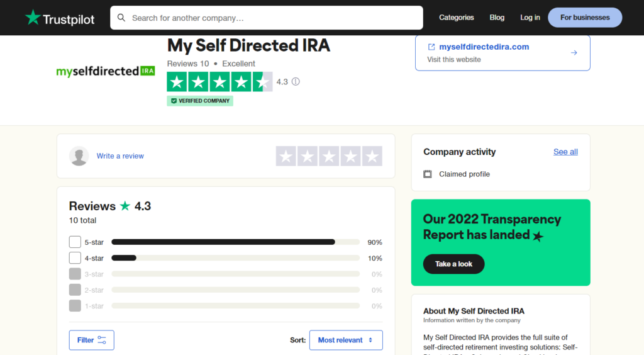644x355 pixels.
Task: Click the Filter button
Action: click(x=92, y=340)
